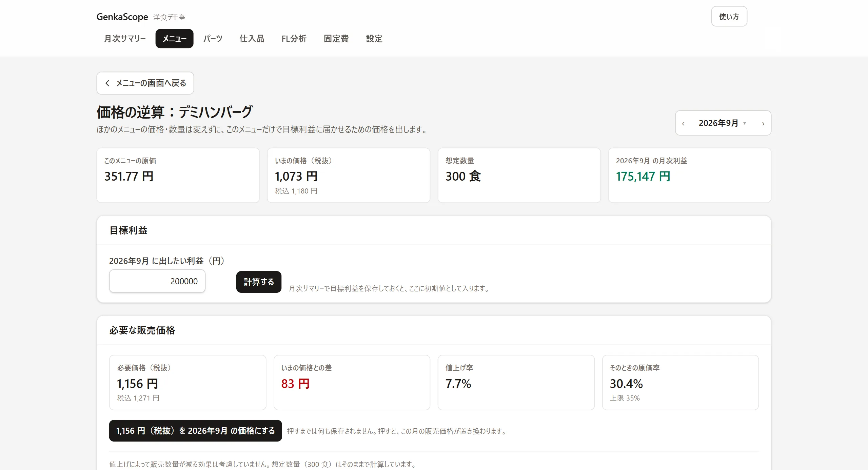Click the monthly profit 175,147 円 value

click(643, 176)
